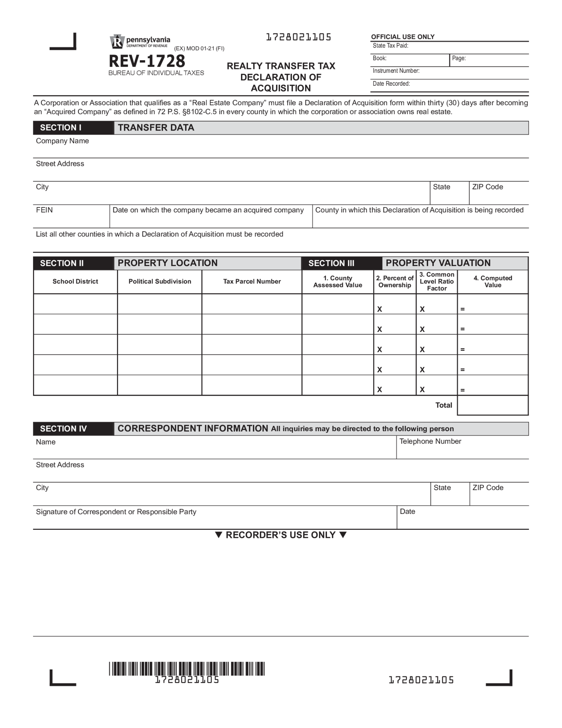Screen dimensions: 562x728
Task: Click the Page field in Official Use
Action: (x=489, y=60)
